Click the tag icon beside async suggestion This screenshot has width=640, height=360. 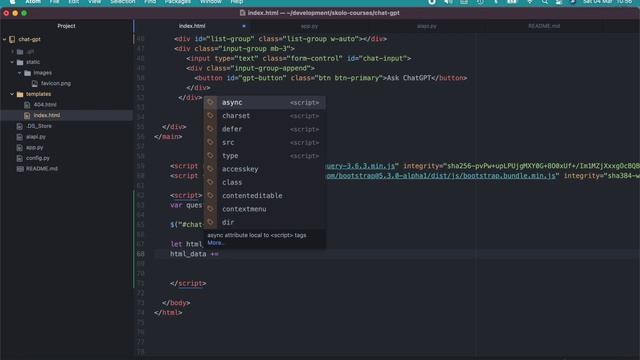click(x=210, y=102)
